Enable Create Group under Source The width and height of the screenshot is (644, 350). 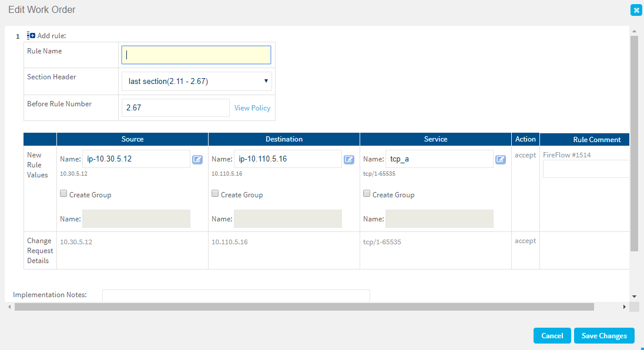pyautogui.click(x=63, y=194)
